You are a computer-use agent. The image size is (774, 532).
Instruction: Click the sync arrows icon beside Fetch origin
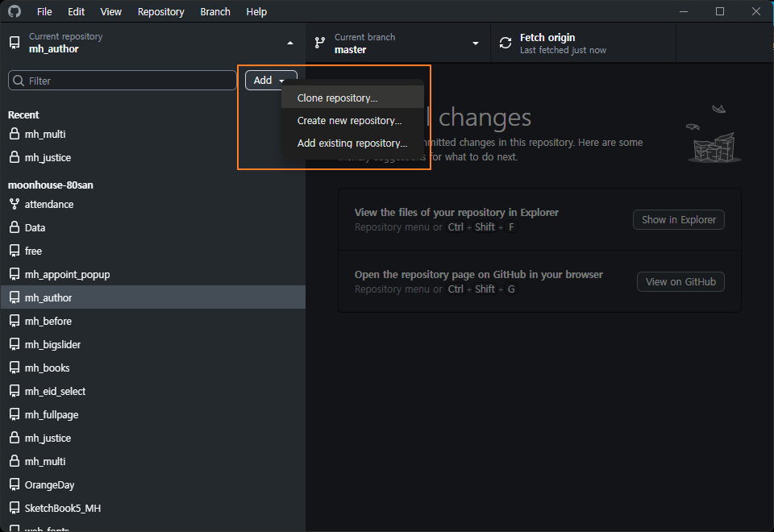click(x=506, y=43)
